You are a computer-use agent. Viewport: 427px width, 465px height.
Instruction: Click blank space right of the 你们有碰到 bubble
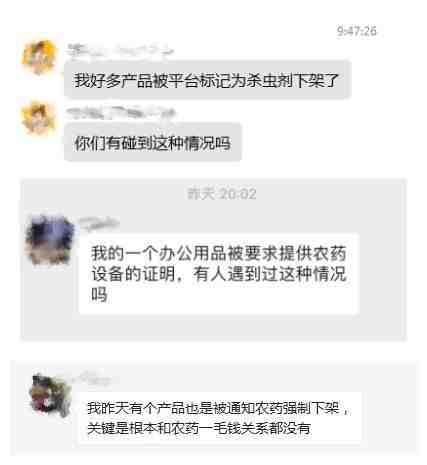click(323, 143)
